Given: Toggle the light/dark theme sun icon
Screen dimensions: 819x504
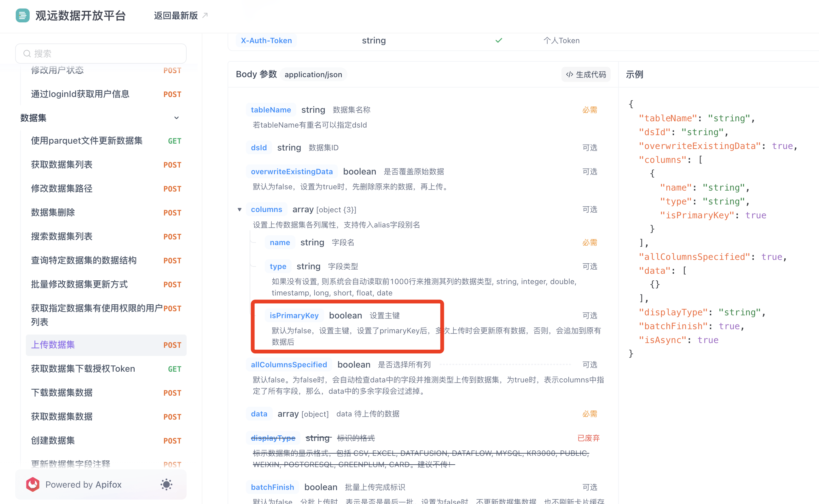Looking at the screenshot, I should click(166, 484).
